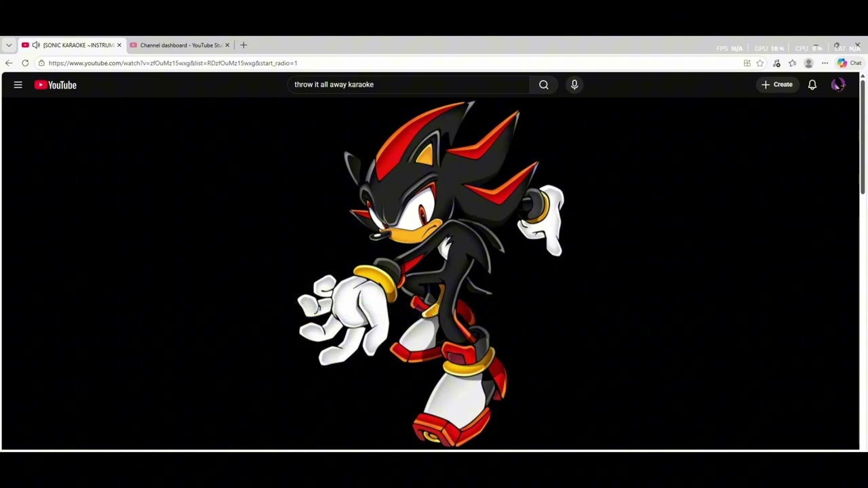Image resolution: width=868 pixels, height=488 pixels.
Task: Open browser profile icon
Action: (x=808, y=63)
